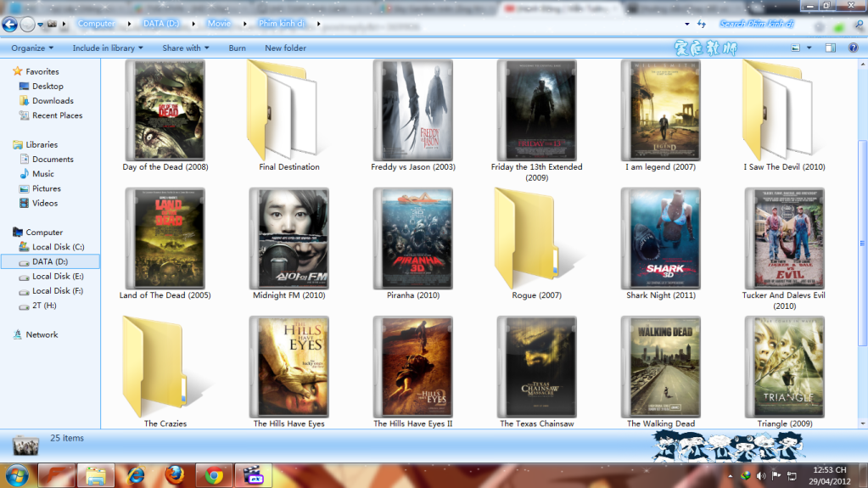Viewport: 868px width, 488px height.
Task: Open Libraries in the navigation pane
Action: point(42,144)
